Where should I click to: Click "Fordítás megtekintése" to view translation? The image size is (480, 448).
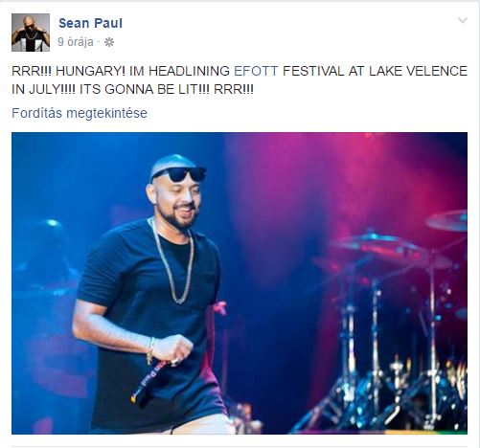(80, 113)
